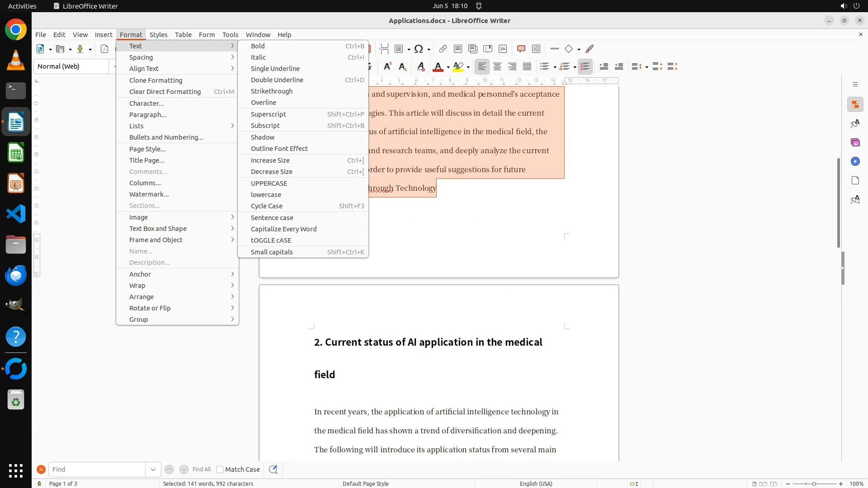Enable the Match Case checkbox
868x488 pixels.
220,469
